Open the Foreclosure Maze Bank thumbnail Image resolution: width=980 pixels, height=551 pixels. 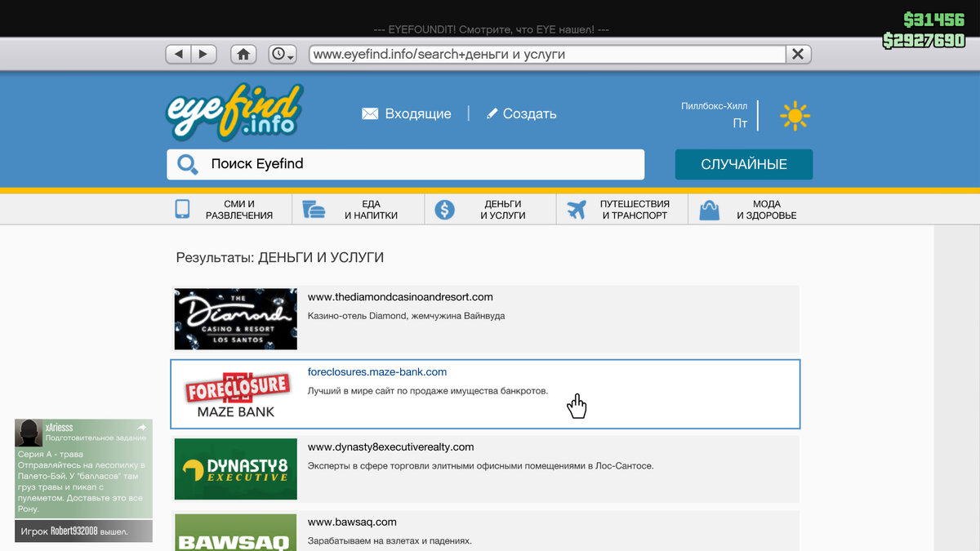coord(236,394)
